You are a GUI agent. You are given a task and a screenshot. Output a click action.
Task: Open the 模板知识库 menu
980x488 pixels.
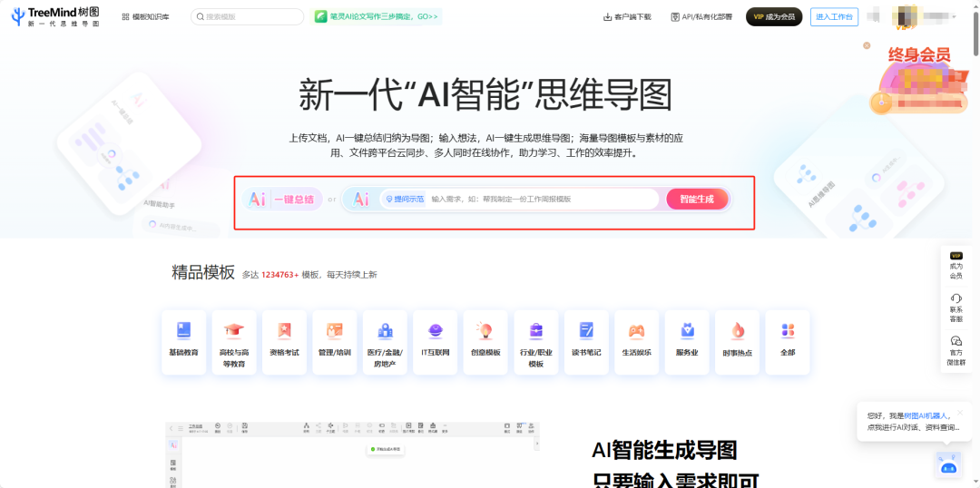click(145, 17)
